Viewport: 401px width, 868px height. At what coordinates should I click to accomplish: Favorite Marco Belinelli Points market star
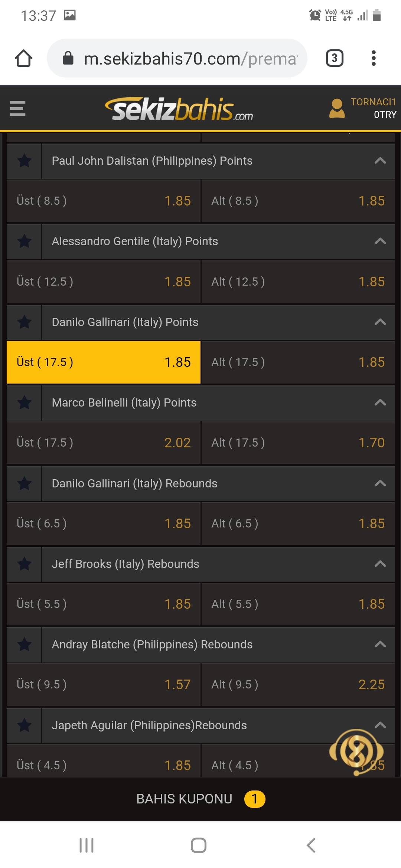[x=25, y=402]
